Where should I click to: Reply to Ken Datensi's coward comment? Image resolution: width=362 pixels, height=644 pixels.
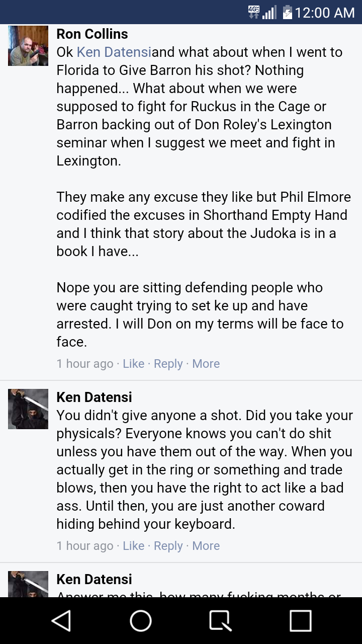click(x=168, y=546)
